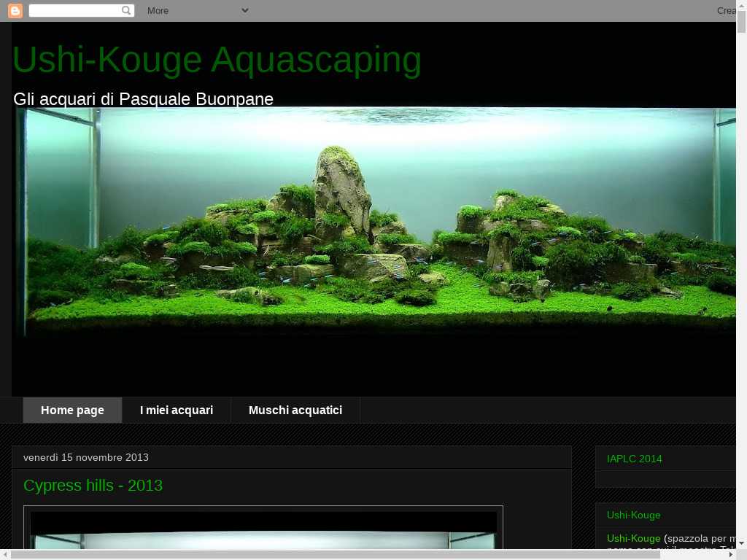747x560 pixels.
Task: Click the orange Blogger logo icon
Action: 15,10
